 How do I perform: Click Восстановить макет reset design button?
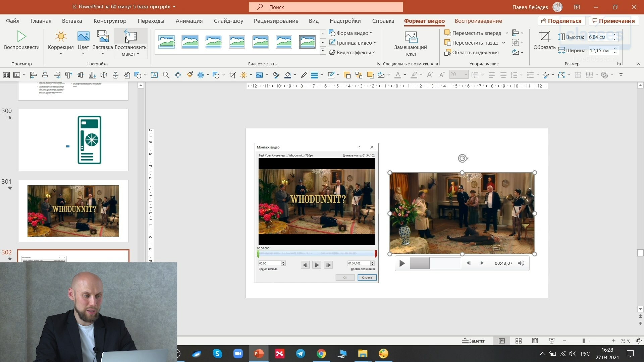click(130, 43)
